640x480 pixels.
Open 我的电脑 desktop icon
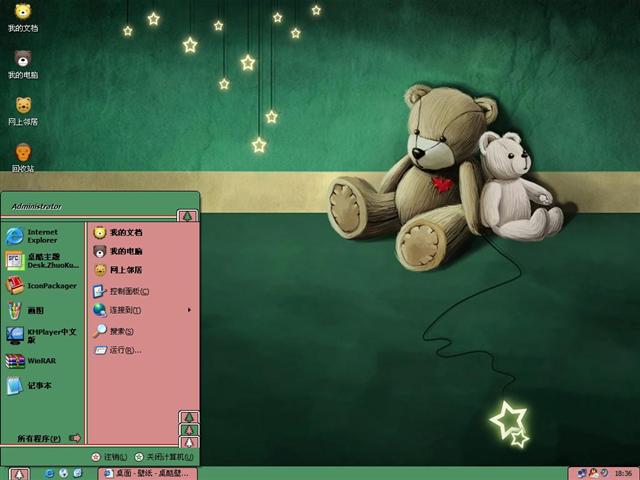pyautogui.click(x=23, y=64)
